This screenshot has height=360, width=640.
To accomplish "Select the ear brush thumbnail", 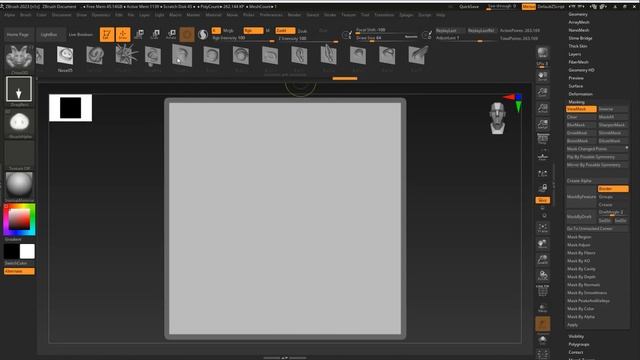I will [299, 56].
